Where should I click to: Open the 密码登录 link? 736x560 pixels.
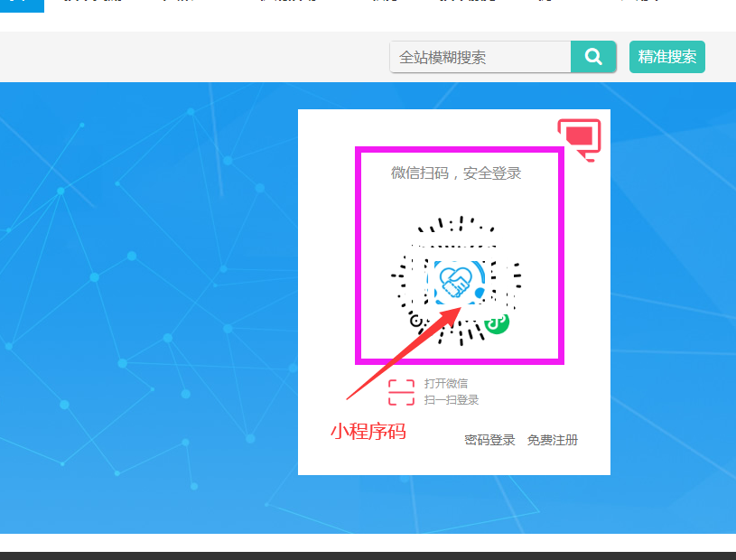click(x=489, y=440)
